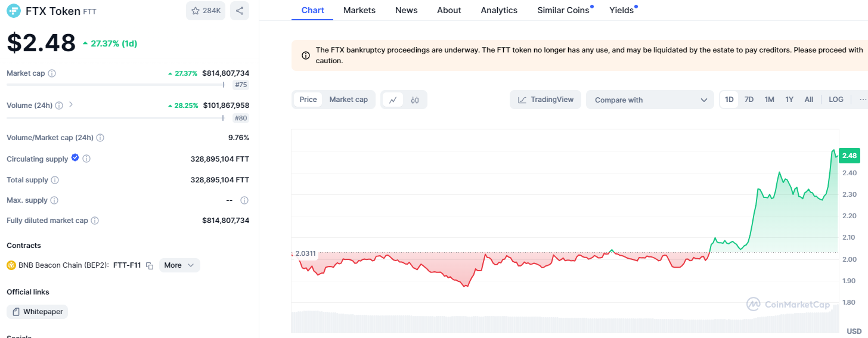Screen dimensions: 868x338
Task: Click the $814,807,734 market cap value
Action: point(225,73)
